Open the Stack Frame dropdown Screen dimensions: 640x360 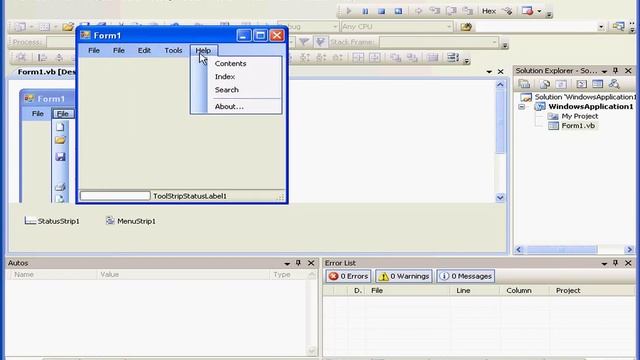(494, 42)
